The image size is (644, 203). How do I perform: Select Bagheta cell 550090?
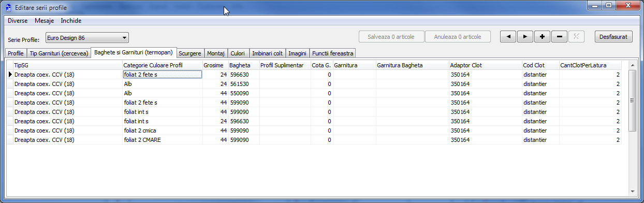pyautogui.click(x=244, y=93)
